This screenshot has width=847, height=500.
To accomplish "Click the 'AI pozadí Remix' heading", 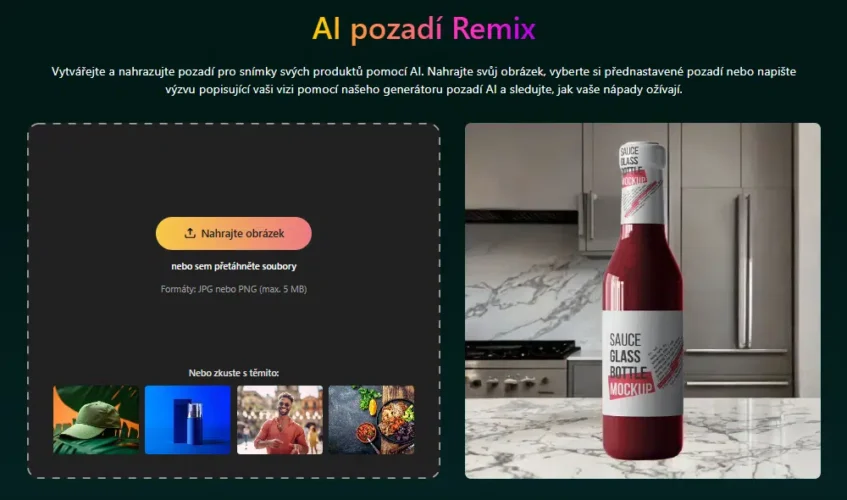I will [x=424, y=28].
